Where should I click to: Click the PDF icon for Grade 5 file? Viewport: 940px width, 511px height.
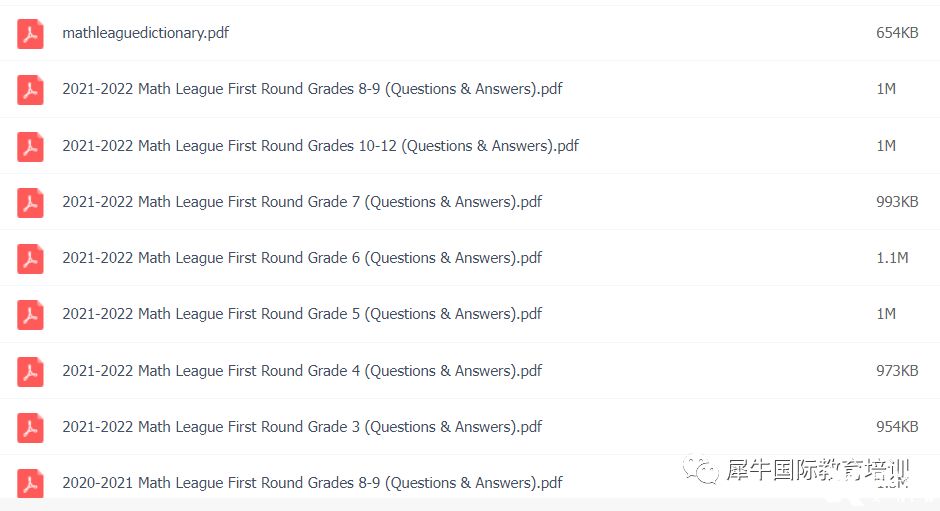click(30, 315)
